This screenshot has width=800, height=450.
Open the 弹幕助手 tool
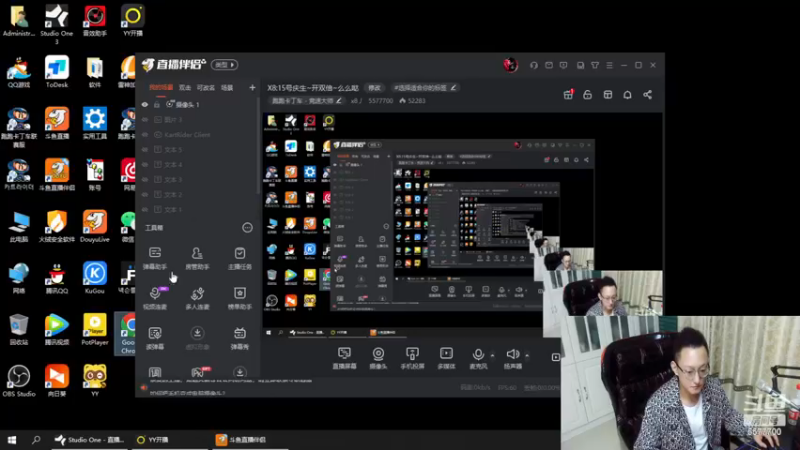(155, 258)
